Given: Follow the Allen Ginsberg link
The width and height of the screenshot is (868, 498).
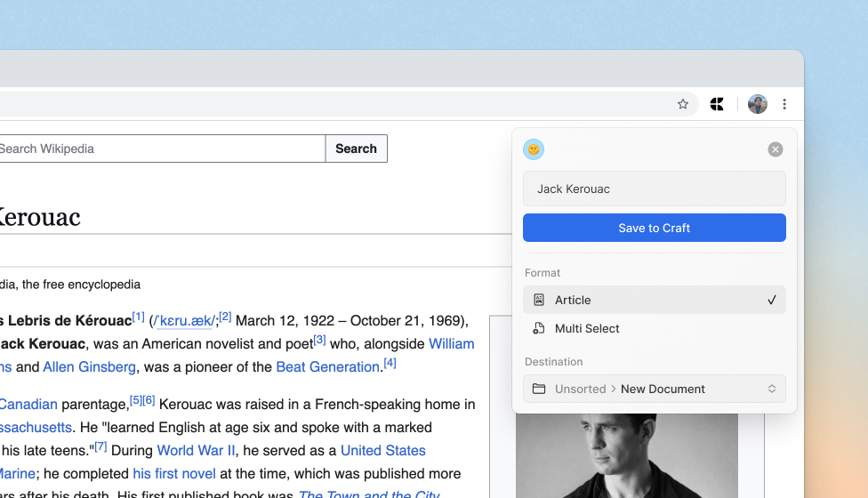Looking at the screenshot, I should point(89,367).
